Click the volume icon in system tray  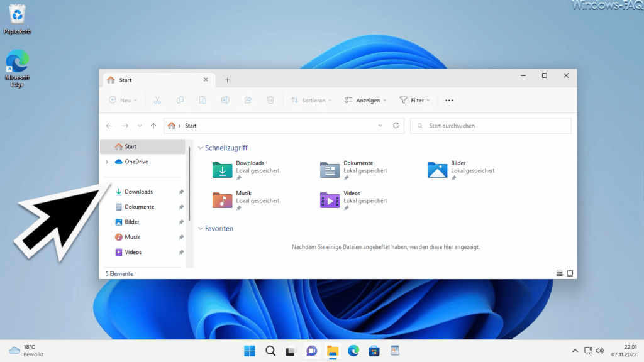click(x=599, y=351)
